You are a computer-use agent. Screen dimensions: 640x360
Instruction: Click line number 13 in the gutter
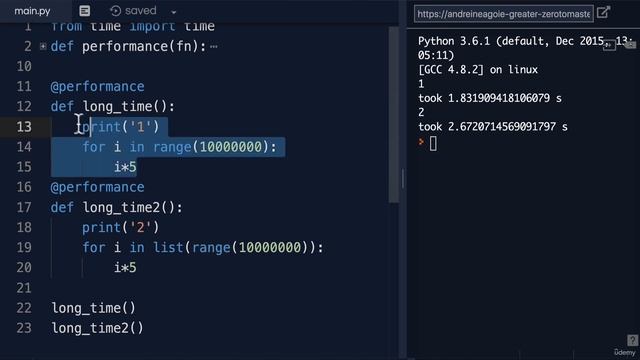pos(24,127)
